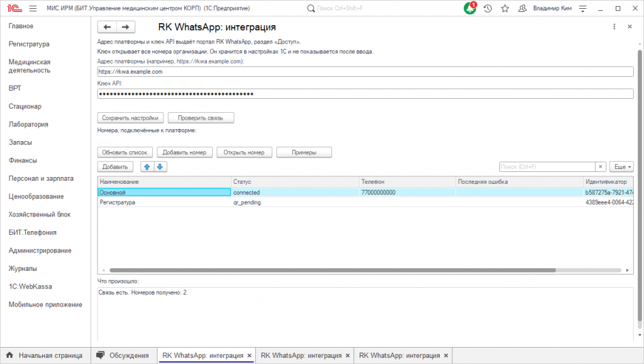
Task: Open favorites star icon
Action: pyautogui.click(x=505, y=8)
